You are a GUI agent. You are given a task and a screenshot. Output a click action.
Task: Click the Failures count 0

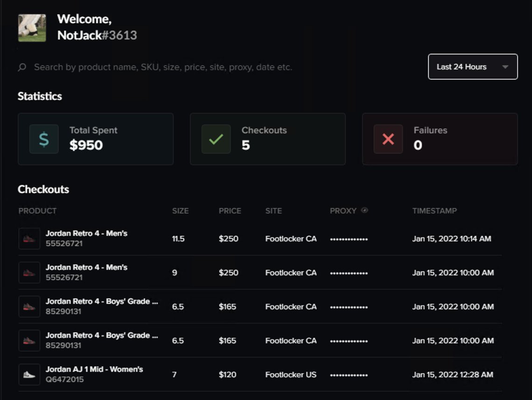coord(418,145)
